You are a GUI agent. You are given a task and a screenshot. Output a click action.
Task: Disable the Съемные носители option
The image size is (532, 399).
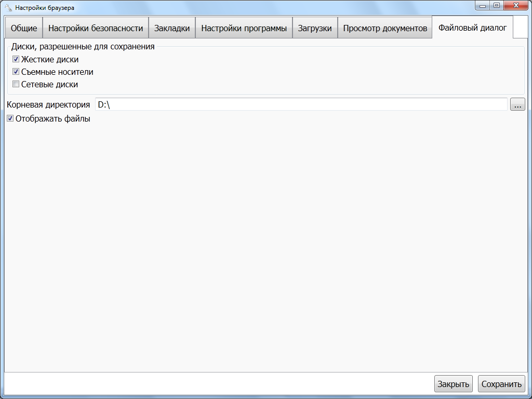[16, 72]
